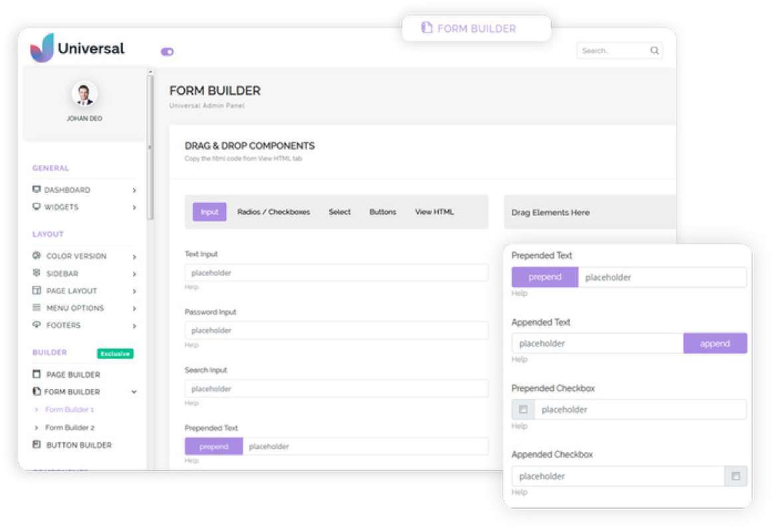Image resolution: width=776 pixels, height=532 pixels.
Task: Click the Footers icon
Action: (x=37, y=325)
